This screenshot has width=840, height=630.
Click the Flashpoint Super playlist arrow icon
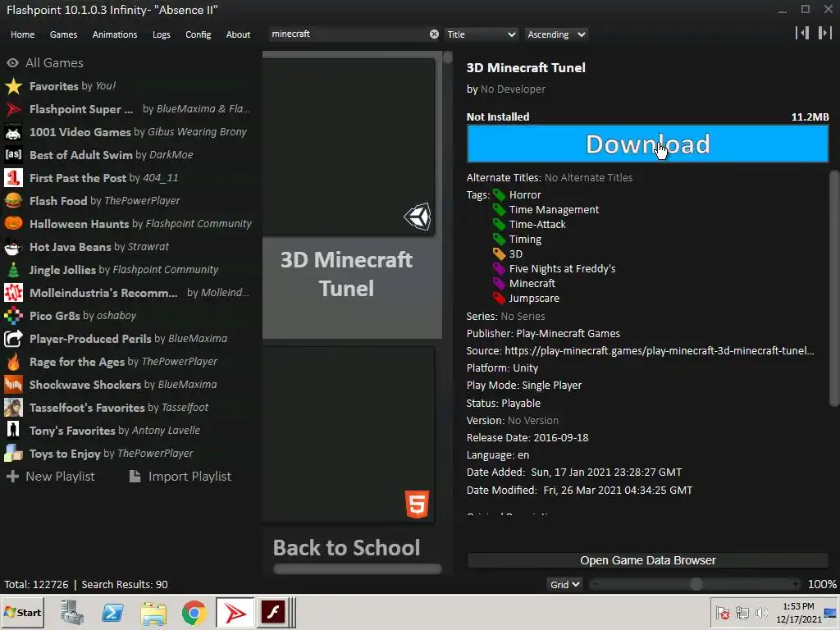pos(13,109)
